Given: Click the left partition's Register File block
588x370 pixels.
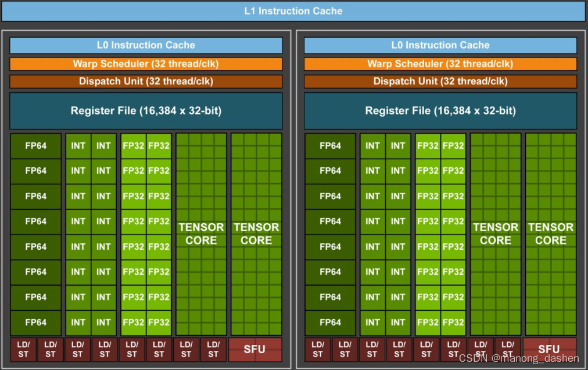Looking at the screenshot, I should coord(146,110).
